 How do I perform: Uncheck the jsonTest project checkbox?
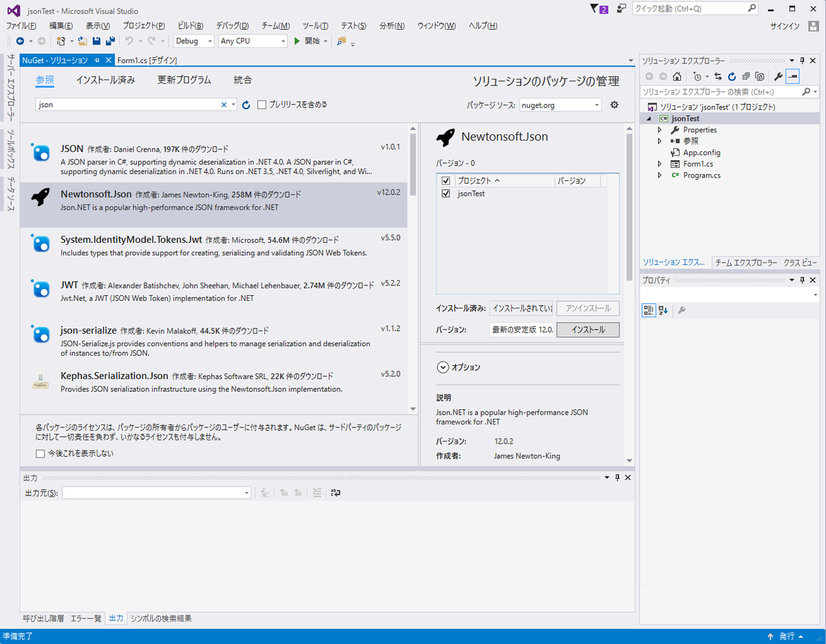click(x=445, y=194)
